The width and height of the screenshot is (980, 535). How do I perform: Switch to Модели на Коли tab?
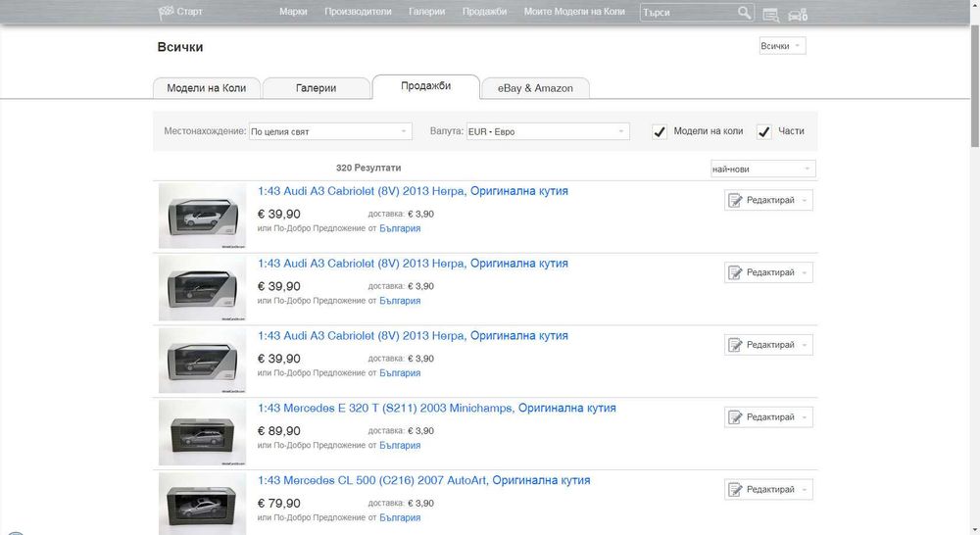coord(206,88)
